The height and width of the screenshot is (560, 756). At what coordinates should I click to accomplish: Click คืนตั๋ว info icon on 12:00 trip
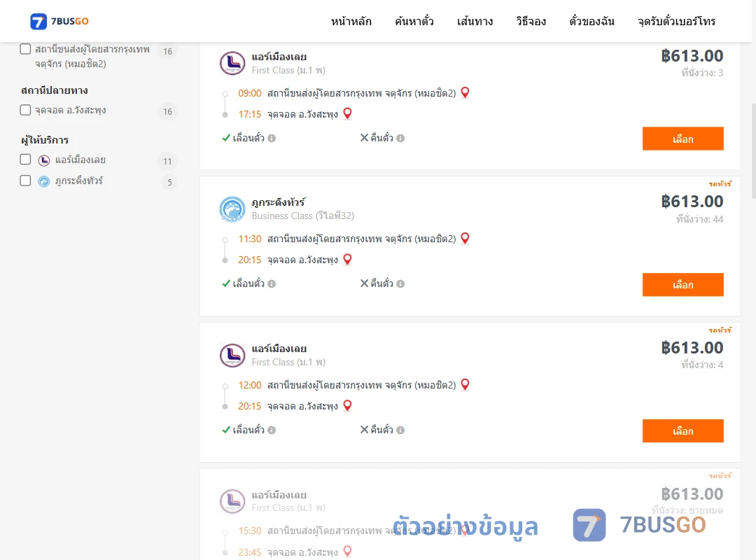(400, 430)
